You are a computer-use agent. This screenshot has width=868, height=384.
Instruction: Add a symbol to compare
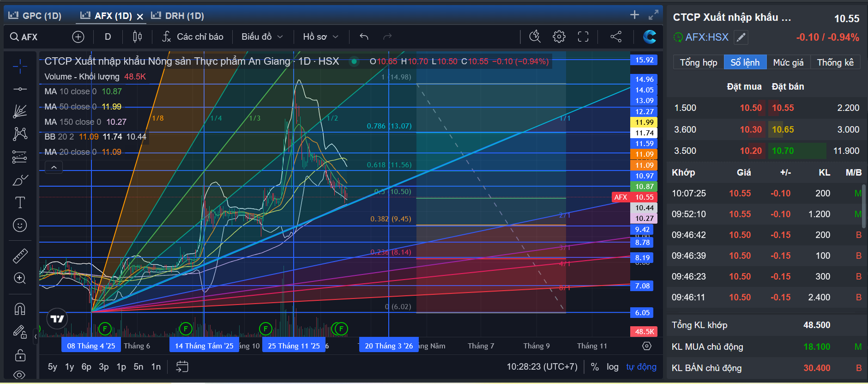click(78, 37)
